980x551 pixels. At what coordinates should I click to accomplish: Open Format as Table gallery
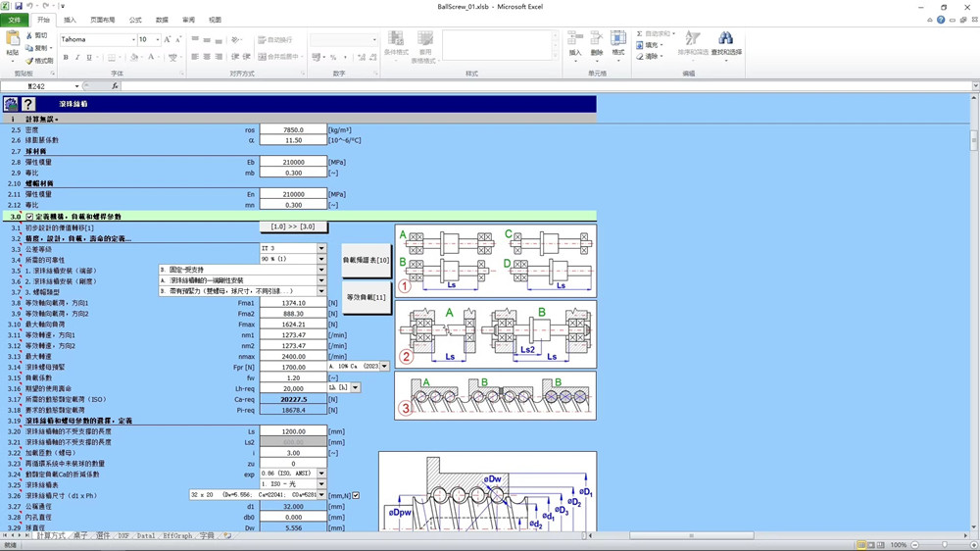pyautogui.click(x=425, y=47)
